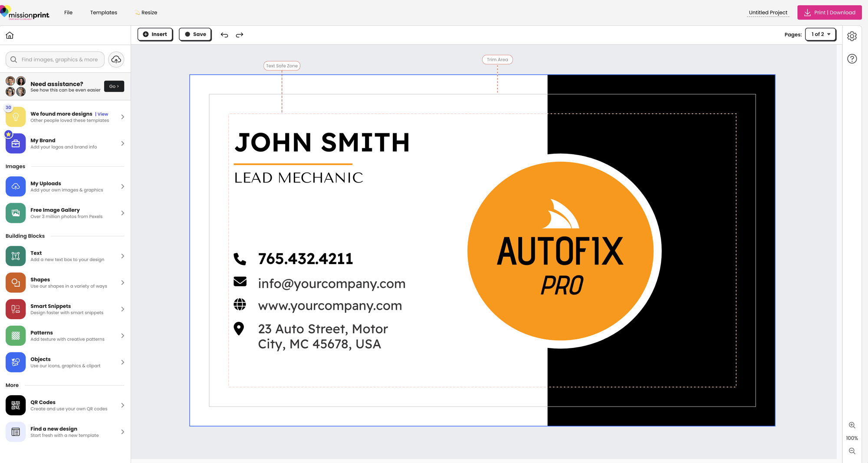Click the Print | Download button
The height and width of the screenshot is (463, 868).
pos(829,13)
